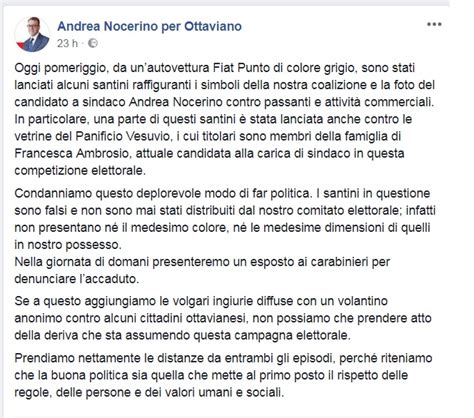Image resolution: width=474 pixels, height=418 pixels.
Task: Click the name Francesca Ambrosio in the post
Action: [x=71, y=153]
